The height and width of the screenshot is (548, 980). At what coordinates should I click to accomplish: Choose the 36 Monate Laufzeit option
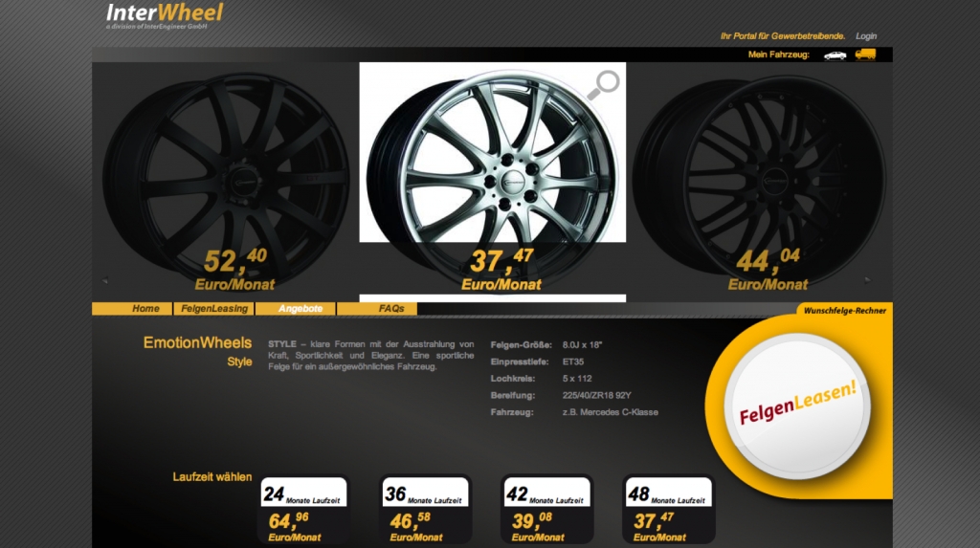[425, 511]
